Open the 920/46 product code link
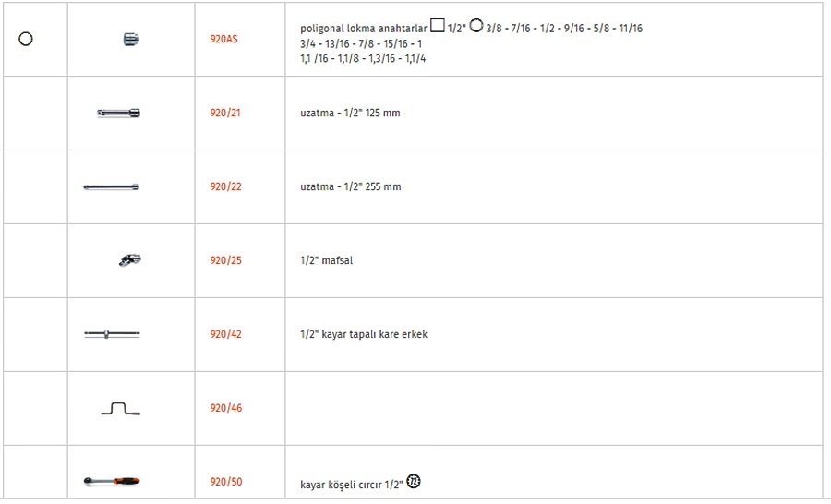This screenshot has width=831, height=504. tap(226, 408)
